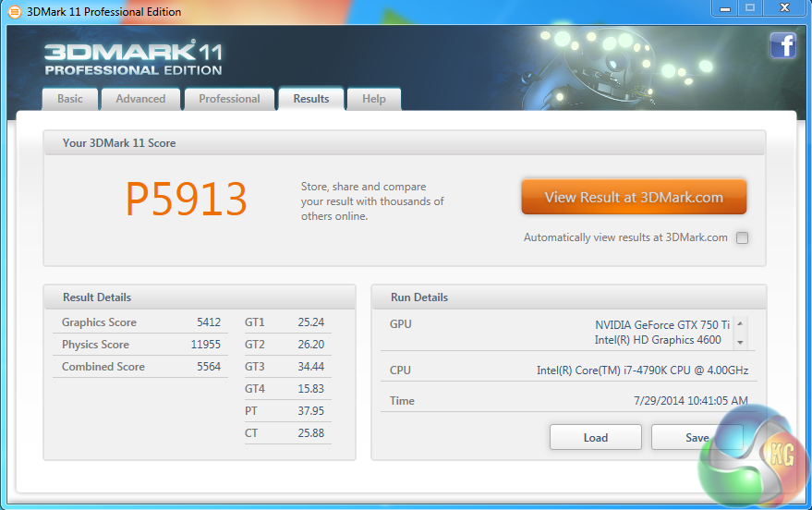The height and width of the screenshot is (510, 812).
Task: Minimize the 3DMark 11 window
Action: pyautogui.click(x=725, y=8)
